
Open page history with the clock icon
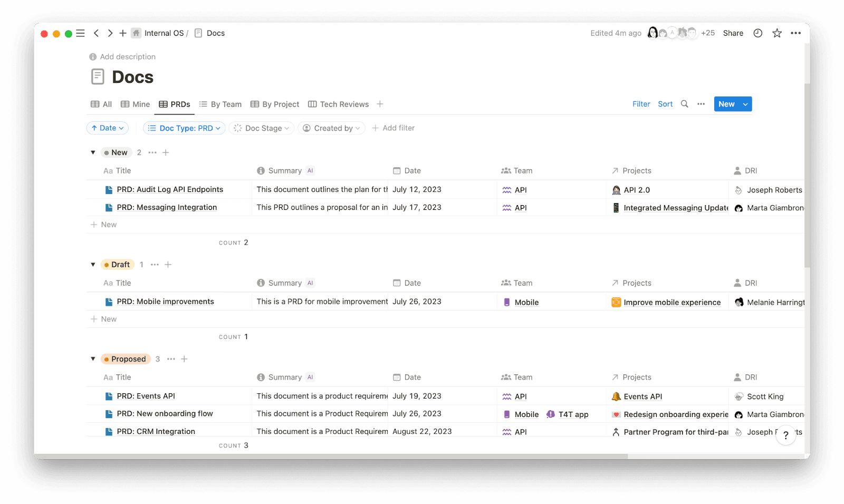(x=757, y=33)
